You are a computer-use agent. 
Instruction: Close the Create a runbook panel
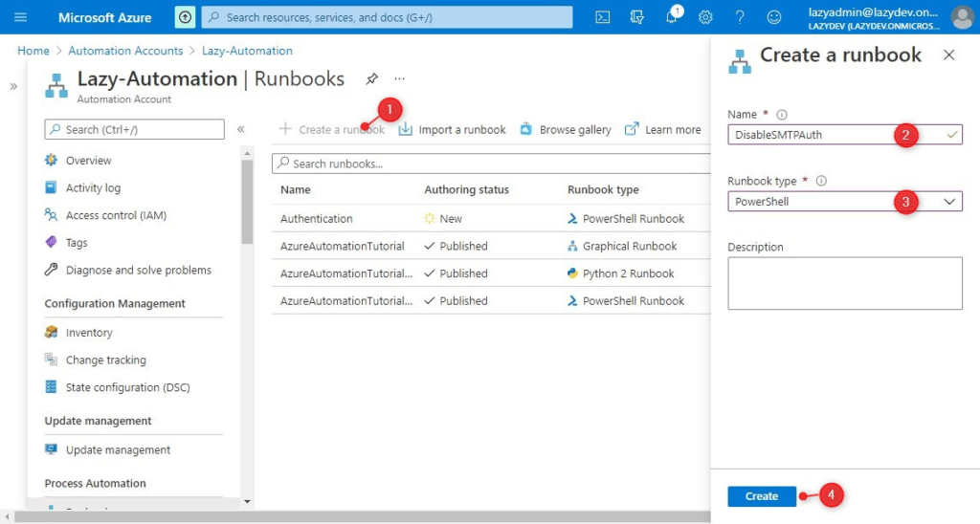tap(948, 55)
